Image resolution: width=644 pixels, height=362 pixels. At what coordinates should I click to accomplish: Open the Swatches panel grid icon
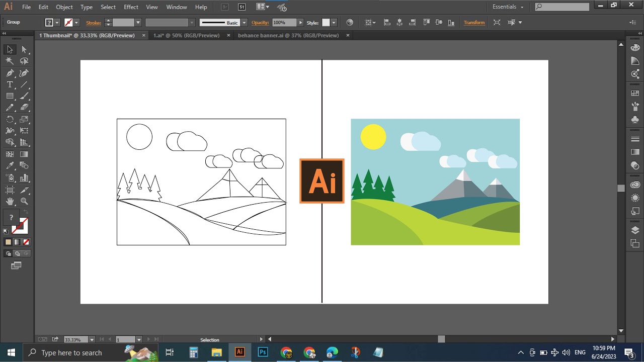pyautogui.click(x=635, y=93)
